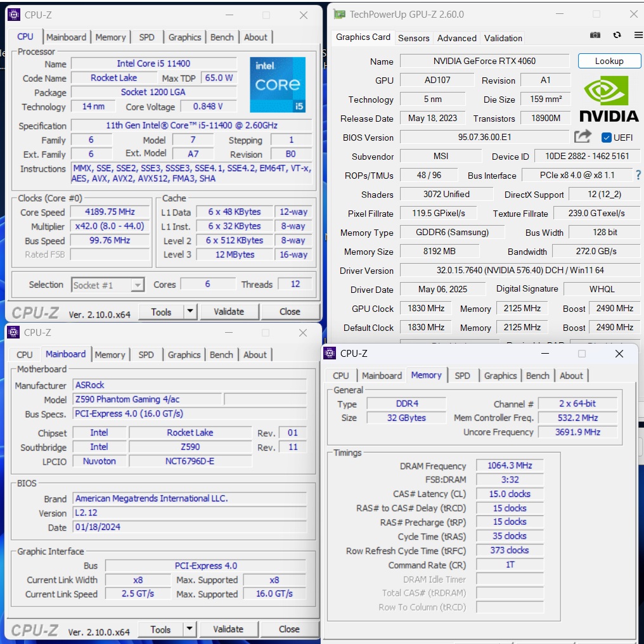644x644 pixels.
Task: Click the Memory Type field GDDR6 (Samsung)
Action: pos(452,232)
